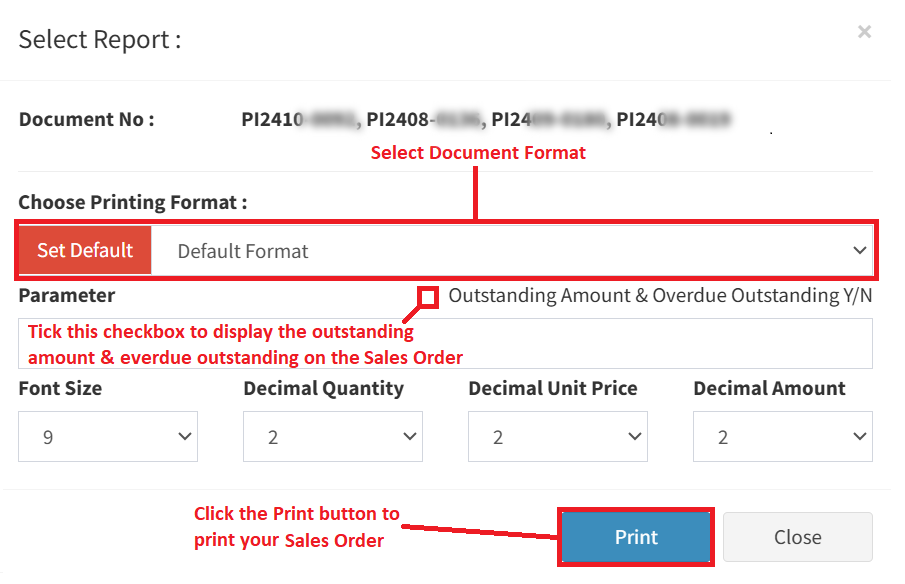The height and width of the screenshot is (584, 905).
Task: Open the Decimal Amount dropdown
Action: (x=782, y=437)
